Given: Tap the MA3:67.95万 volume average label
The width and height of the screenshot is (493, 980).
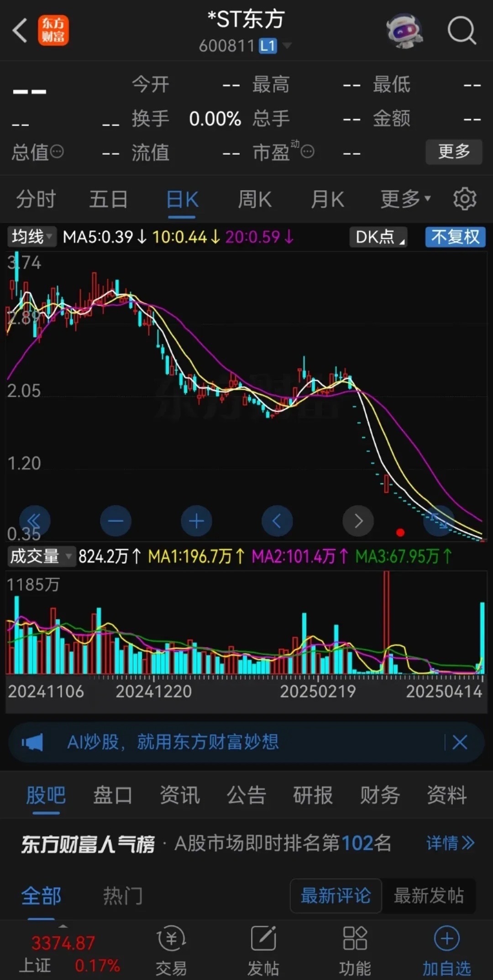Looking at the screenshot, I should click(x=404, y=556).
